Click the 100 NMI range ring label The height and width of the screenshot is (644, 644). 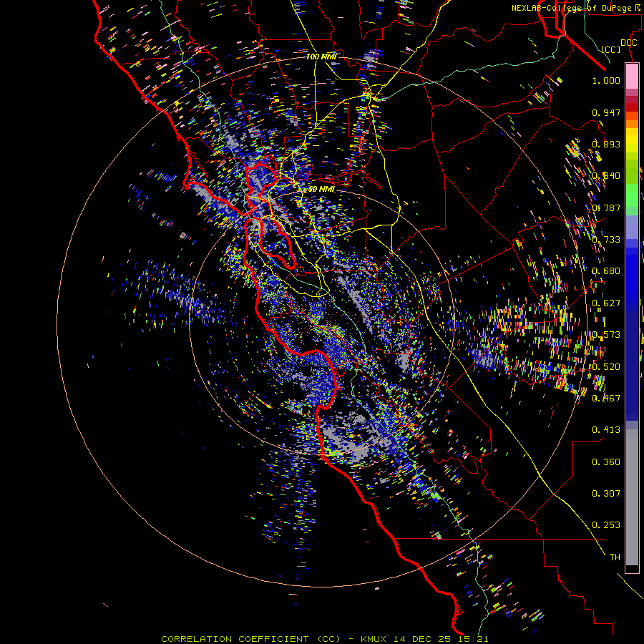tap(321, 57)
